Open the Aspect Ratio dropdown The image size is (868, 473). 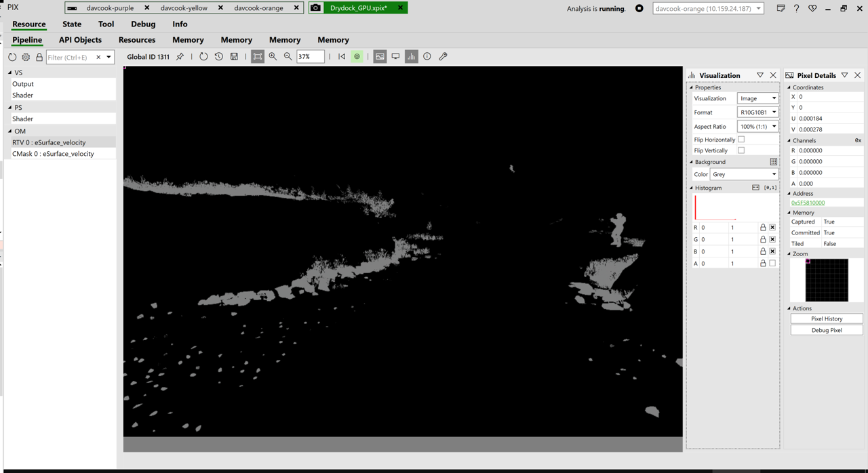tap(757, 127)
